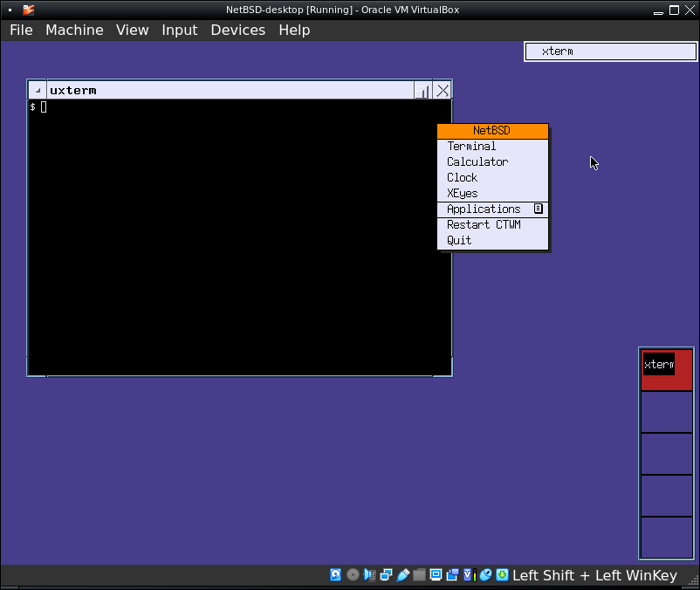Launch XEyes from the NetBSD menu
The image size is (700, 590).
tap(463, 194)
